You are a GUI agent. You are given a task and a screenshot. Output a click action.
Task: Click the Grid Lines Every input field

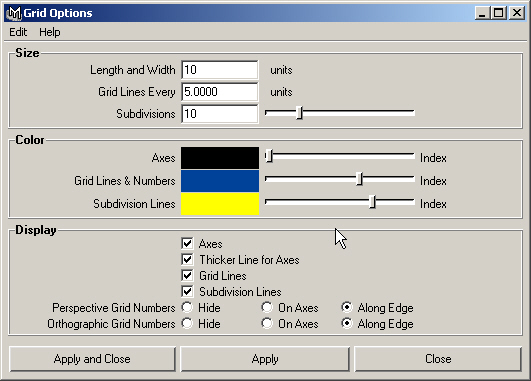tap(220, 92)
